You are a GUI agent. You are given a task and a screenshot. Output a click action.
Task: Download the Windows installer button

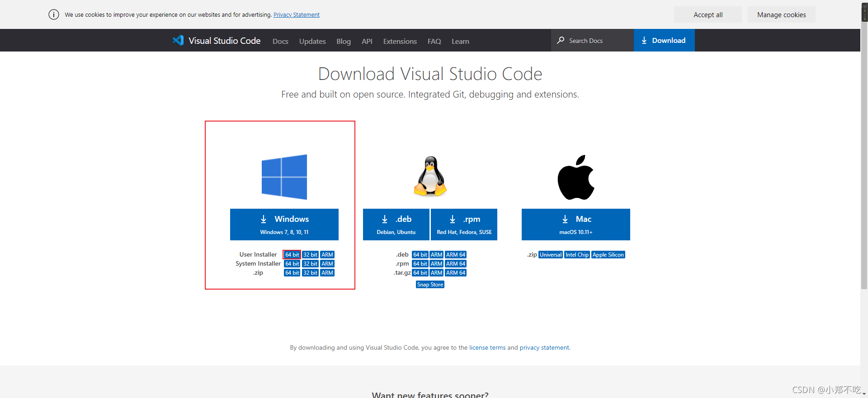[284, 225]
